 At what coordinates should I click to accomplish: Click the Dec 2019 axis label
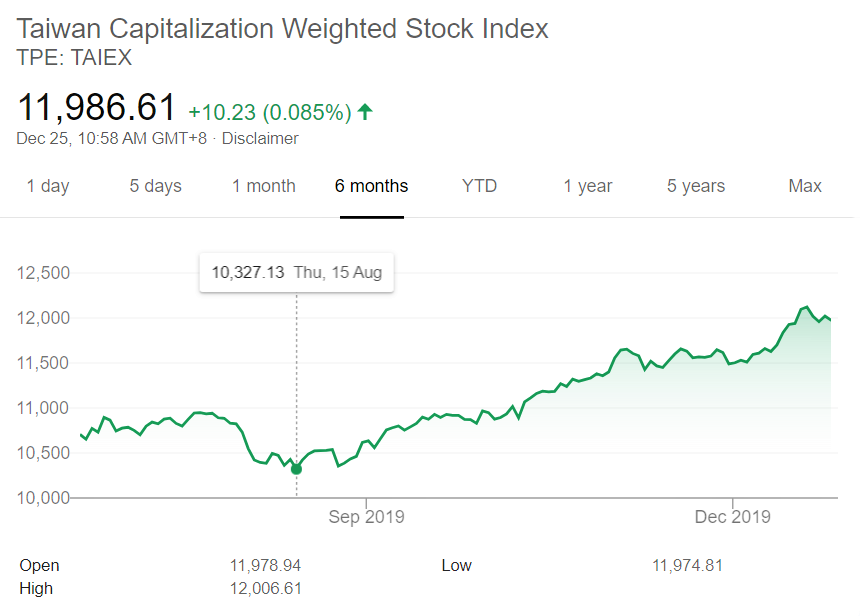(733, 517)
